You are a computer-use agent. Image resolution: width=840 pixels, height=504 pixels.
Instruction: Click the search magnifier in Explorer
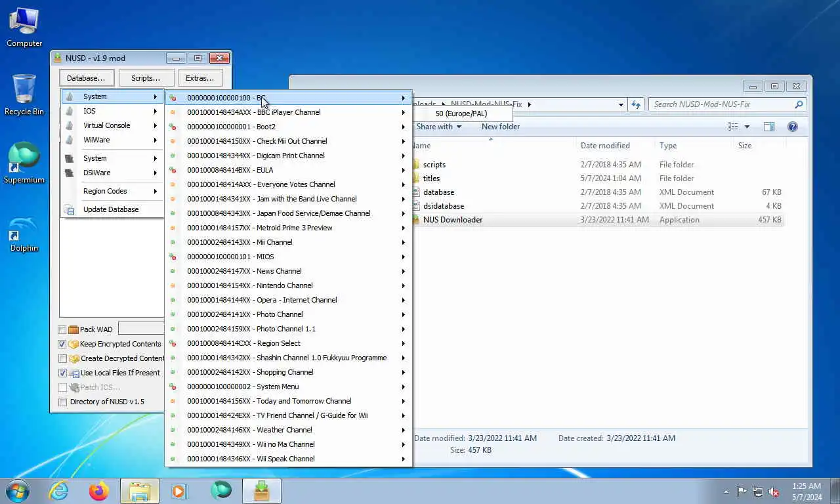pyautogui.click(x=799, y=104)
